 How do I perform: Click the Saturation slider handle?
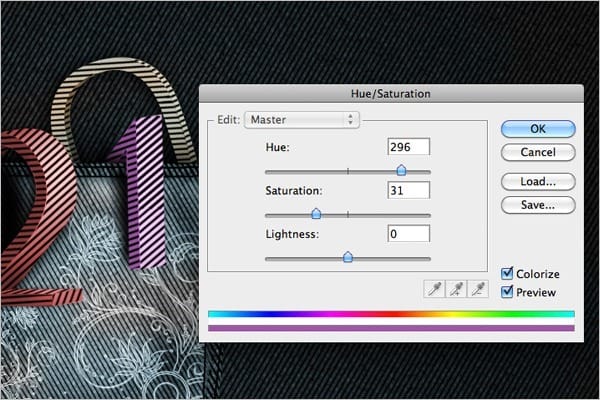(x=316, y=214)
